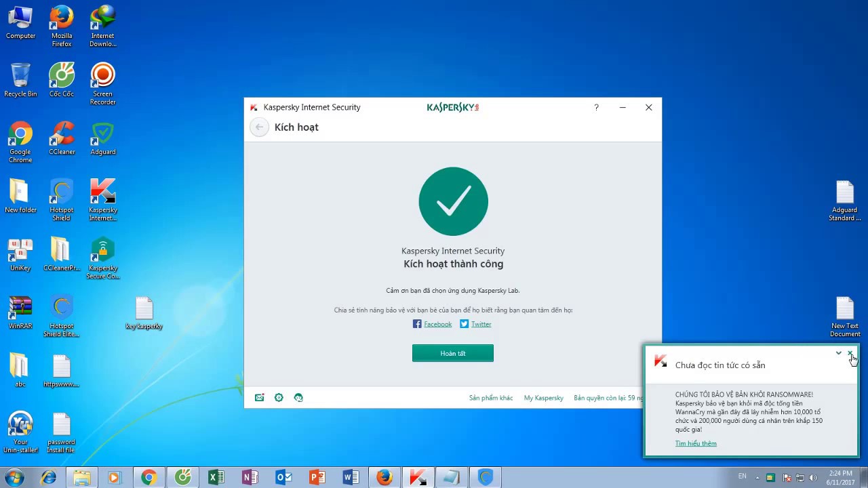This screenshot has width=868, height=488.
Task: Open Computer desktop icon
Action: (20, 23)
